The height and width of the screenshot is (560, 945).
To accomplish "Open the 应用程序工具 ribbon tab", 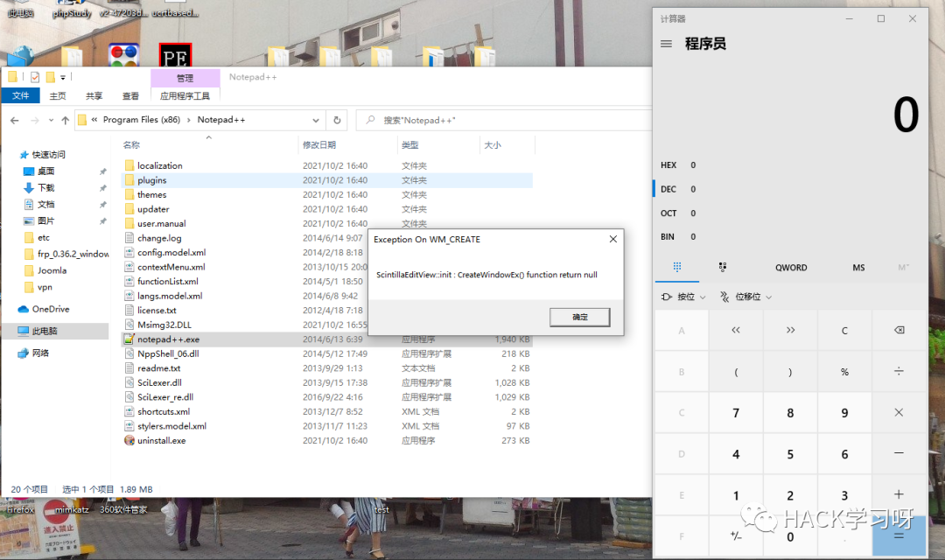I will point(185,96).
